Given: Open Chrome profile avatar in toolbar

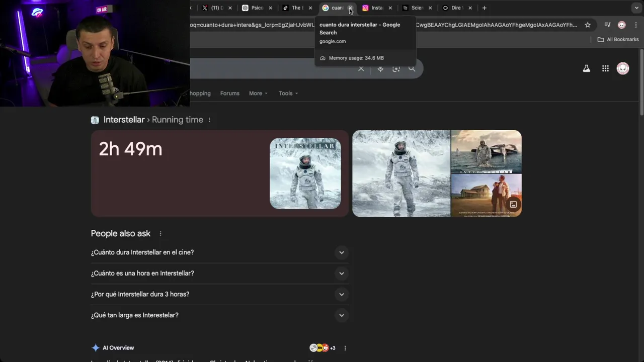Looking at the screenshot, I should [x=621, y=25].
